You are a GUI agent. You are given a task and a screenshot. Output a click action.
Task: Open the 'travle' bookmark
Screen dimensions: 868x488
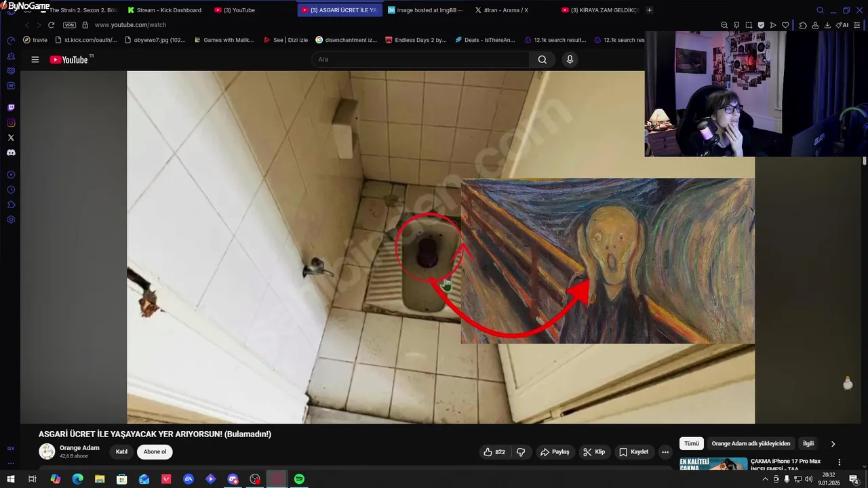(35, 40)
